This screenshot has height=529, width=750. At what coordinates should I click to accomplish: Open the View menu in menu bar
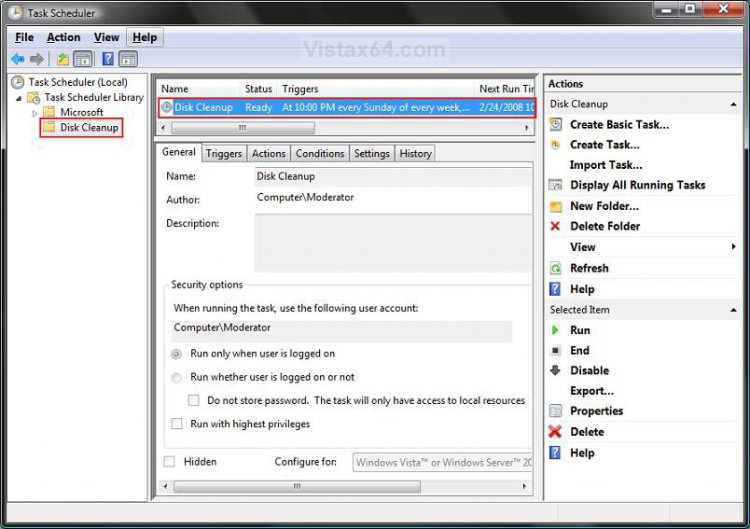pyautogui.click(x=106, y=37)
